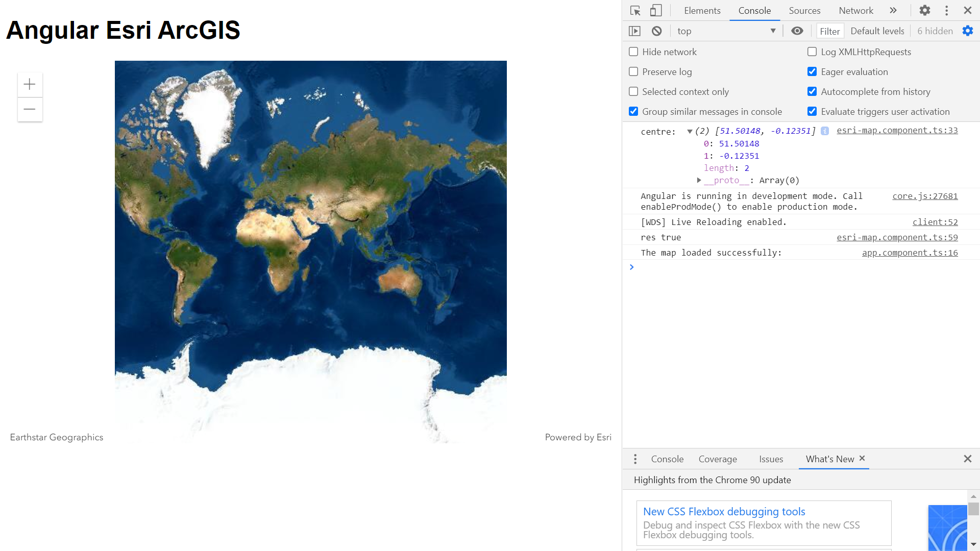Open DevTools settings gear in tab bar

tap(925, 10)
